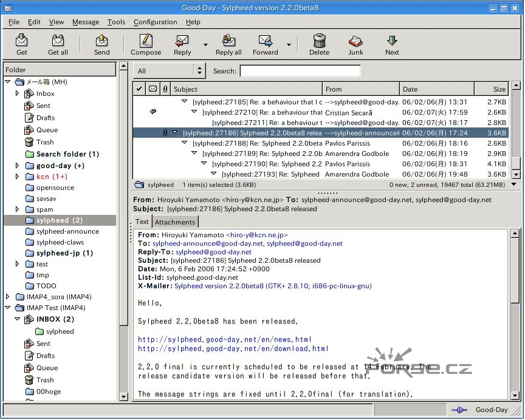Screen dimensions: 525x420
Task: Sort messages by Size column
Action: pos(492,89)
